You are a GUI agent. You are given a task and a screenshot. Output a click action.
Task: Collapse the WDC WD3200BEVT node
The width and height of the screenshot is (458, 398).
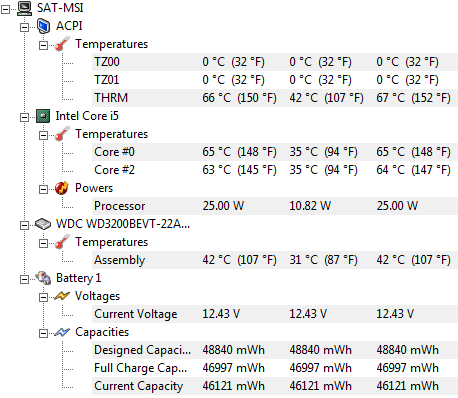pyautogui.click(x=24, y=225)
